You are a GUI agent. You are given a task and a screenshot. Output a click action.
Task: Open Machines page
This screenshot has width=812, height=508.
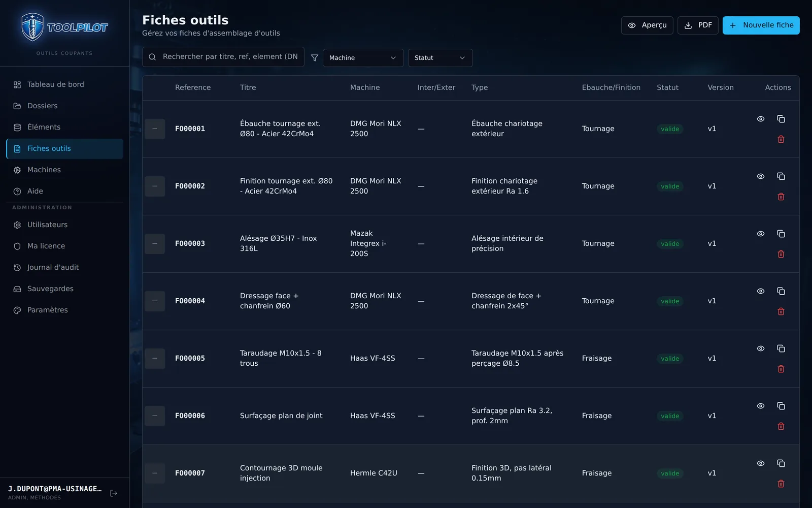[64, 170]
